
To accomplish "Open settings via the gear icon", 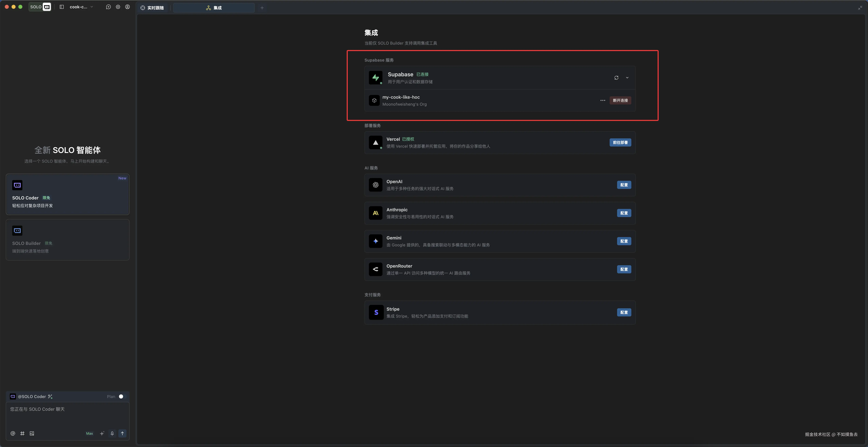I will [x=118, y=7].
